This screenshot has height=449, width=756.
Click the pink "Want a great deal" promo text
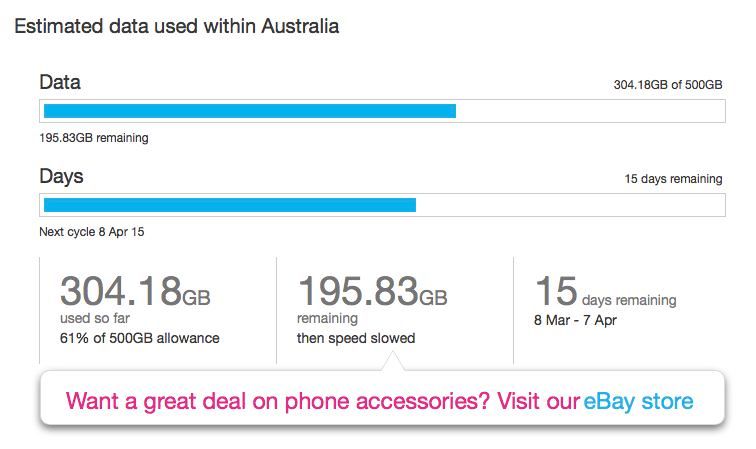coord(322,402)
